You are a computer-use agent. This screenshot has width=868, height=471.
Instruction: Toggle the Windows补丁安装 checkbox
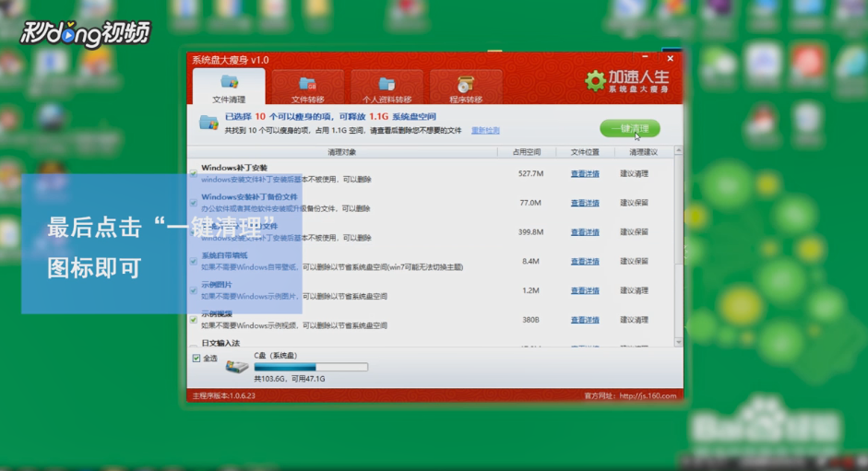coord(194,173)
